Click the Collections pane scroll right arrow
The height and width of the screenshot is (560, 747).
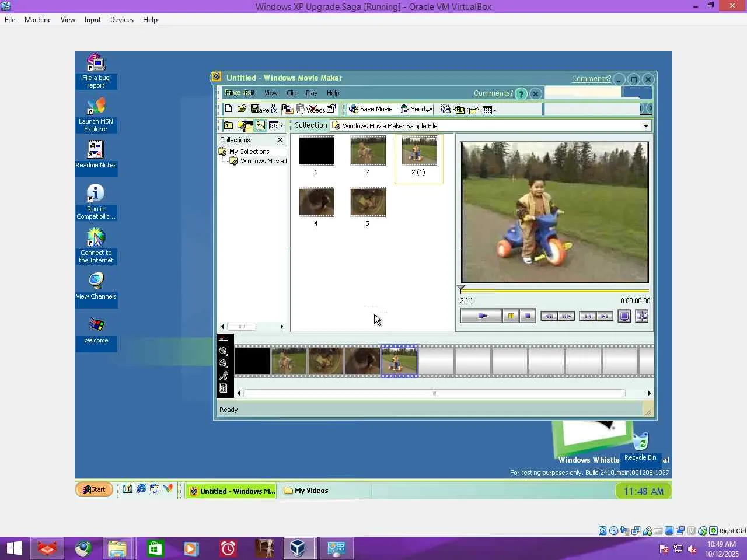pos(282,327)
